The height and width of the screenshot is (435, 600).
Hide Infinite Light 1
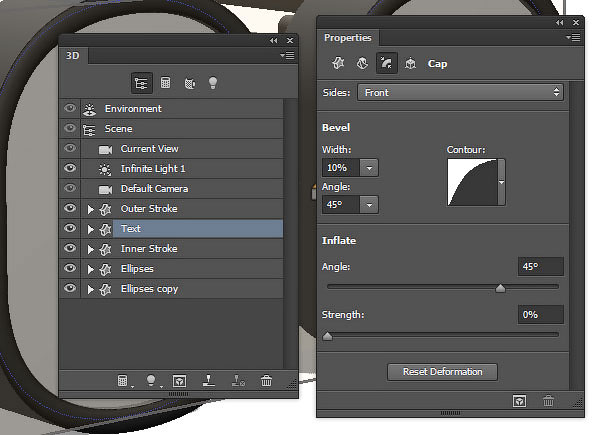[70, 168]
